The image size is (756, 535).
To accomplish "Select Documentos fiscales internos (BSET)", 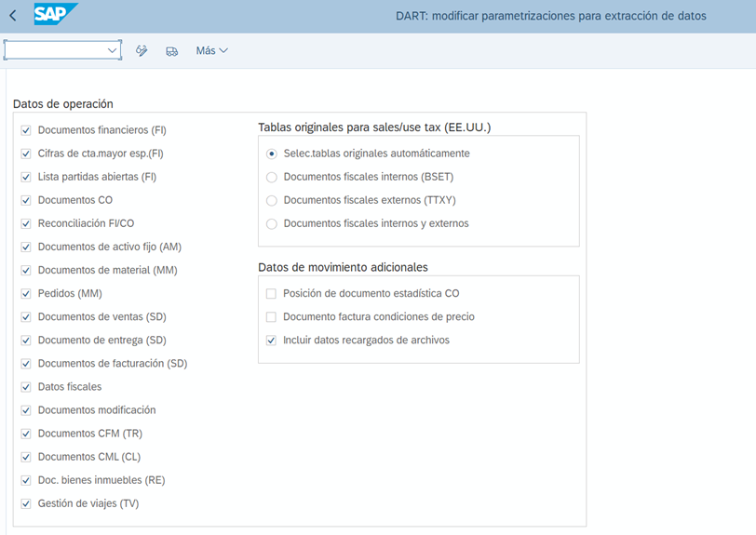I will point(272,177).
